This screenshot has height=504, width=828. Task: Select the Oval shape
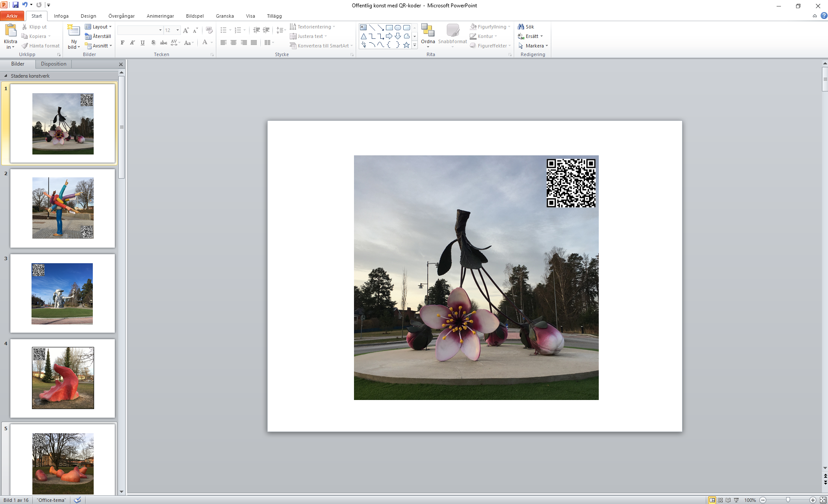point(398,28)
